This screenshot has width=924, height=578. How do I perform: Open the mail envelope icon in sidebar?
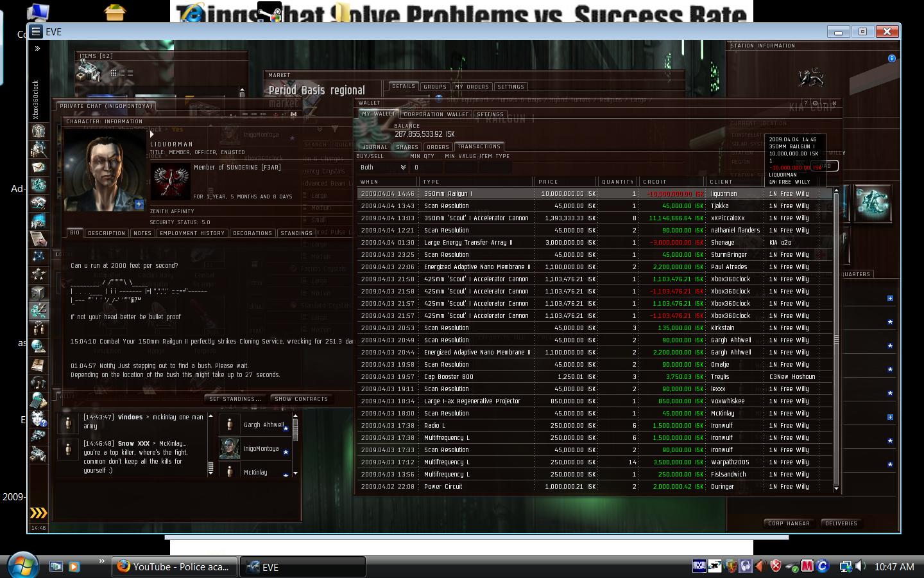coord(38,167)
